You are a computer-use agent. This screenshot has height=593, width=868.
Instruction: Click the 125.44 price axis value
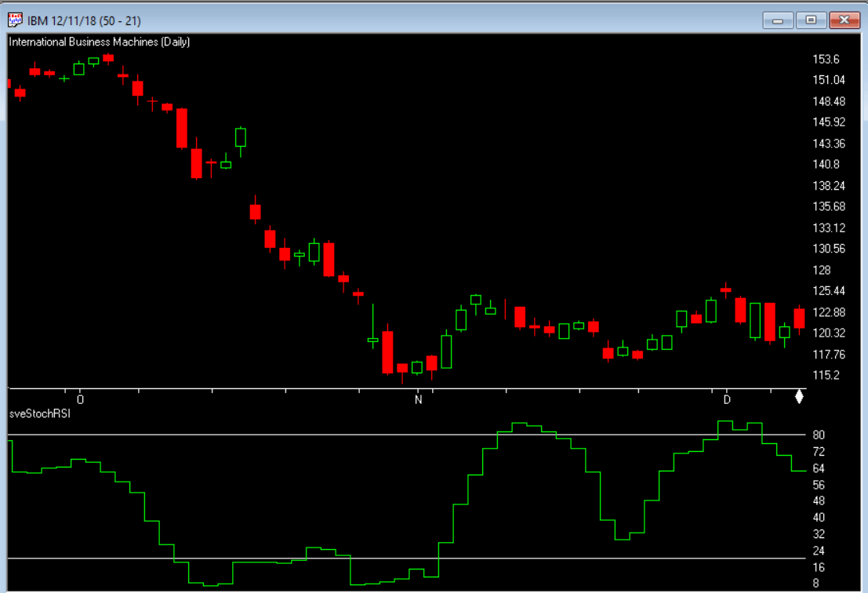(829, 291)
